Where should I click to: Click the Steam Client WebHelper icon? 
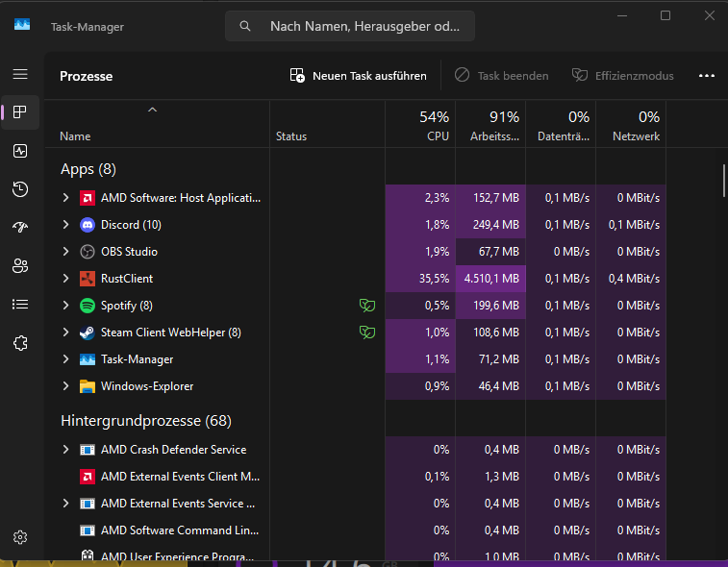(88, 333)
